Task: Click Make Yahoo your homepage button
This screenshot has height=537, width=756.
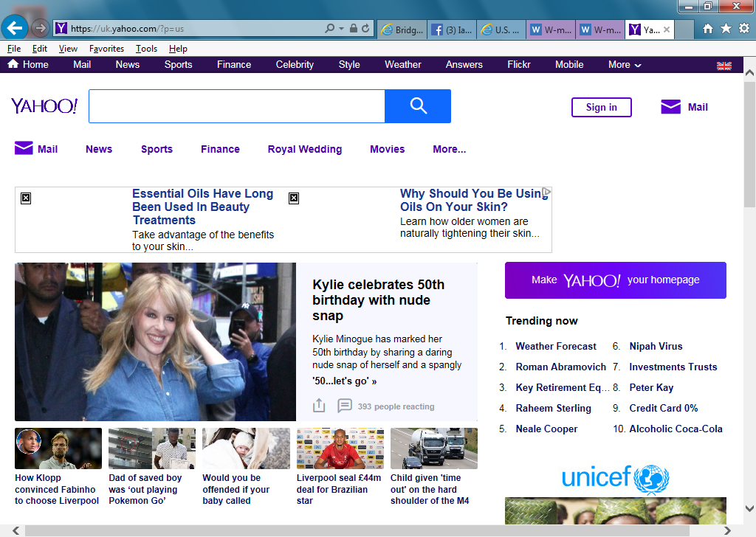Action: click(x=615, y=280)
